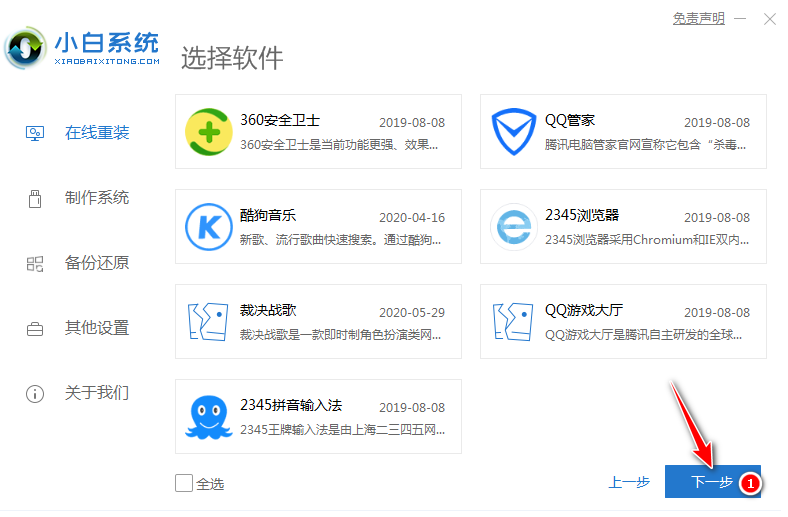This screenshot has height=517, width=788.
Task: Select the 裁决战歌 title text
Action: [268, 310]
